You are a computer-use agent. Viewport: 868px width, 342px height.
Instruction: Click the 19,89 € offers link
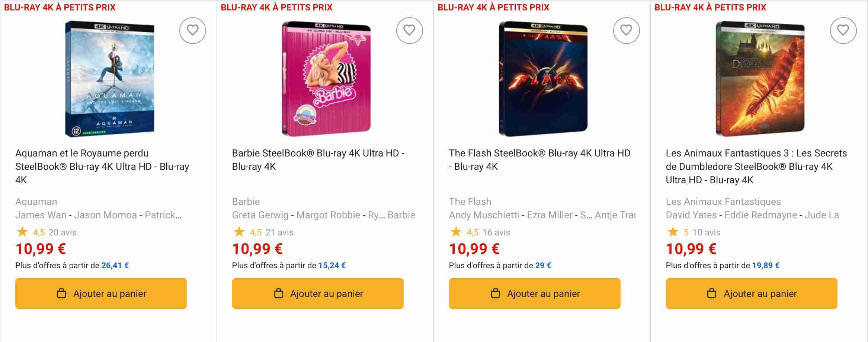point(766,266)
